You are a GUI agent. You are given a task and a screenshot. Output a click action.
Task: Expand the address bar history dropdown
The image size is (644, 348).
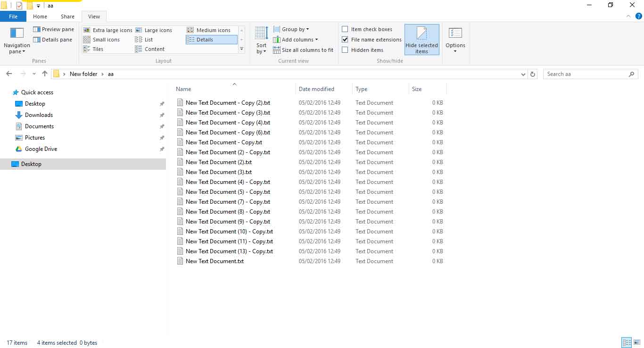pos(523,74)
